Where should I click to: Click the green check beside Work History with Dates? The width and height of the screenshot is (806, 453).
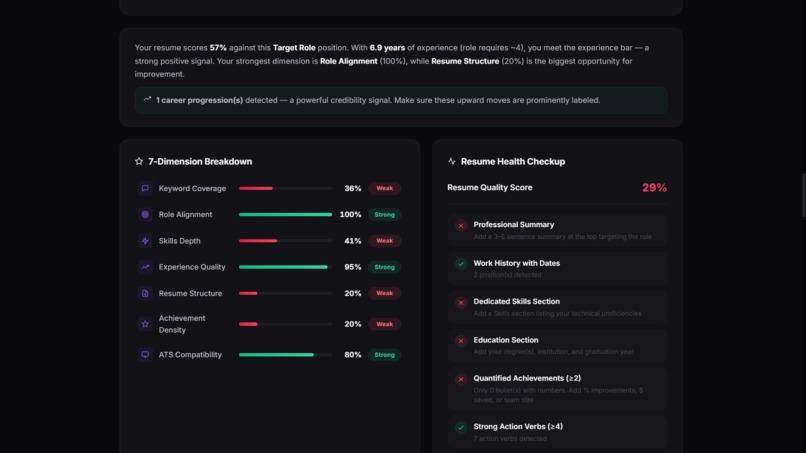(461, 264)
